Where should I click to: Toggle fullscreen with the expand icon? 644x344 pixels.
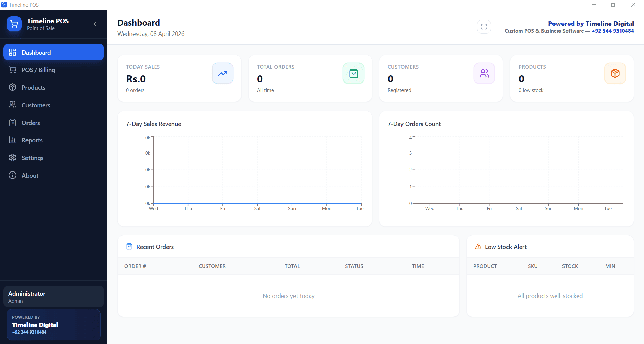tap(484, 26)
